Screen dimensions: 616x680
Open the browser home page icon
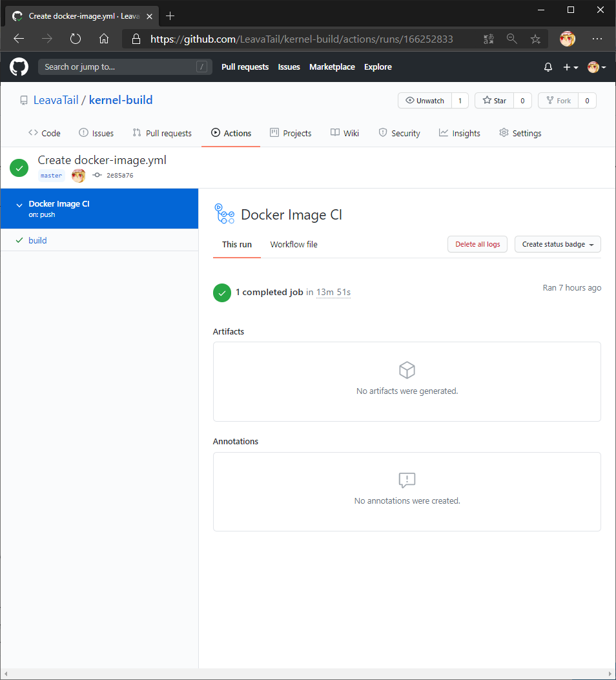[103, 39]
